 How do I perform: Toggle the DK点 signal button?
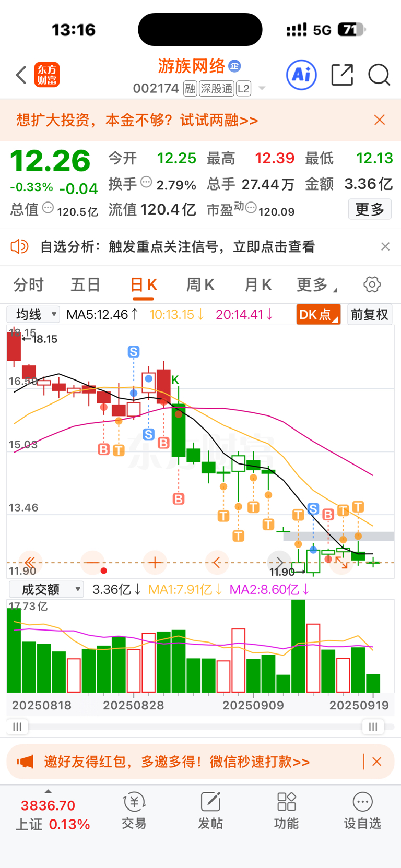[318, 314]
